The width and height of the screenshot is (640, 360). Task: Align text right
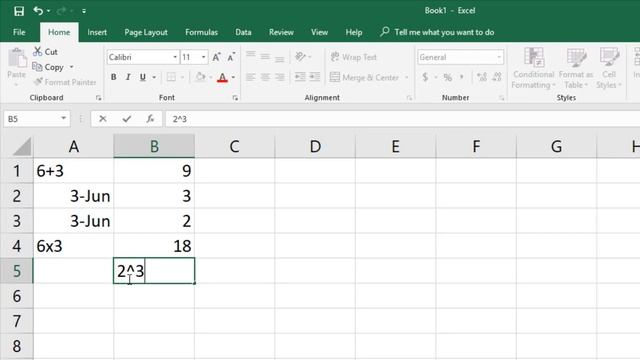(x=280, y=77)
